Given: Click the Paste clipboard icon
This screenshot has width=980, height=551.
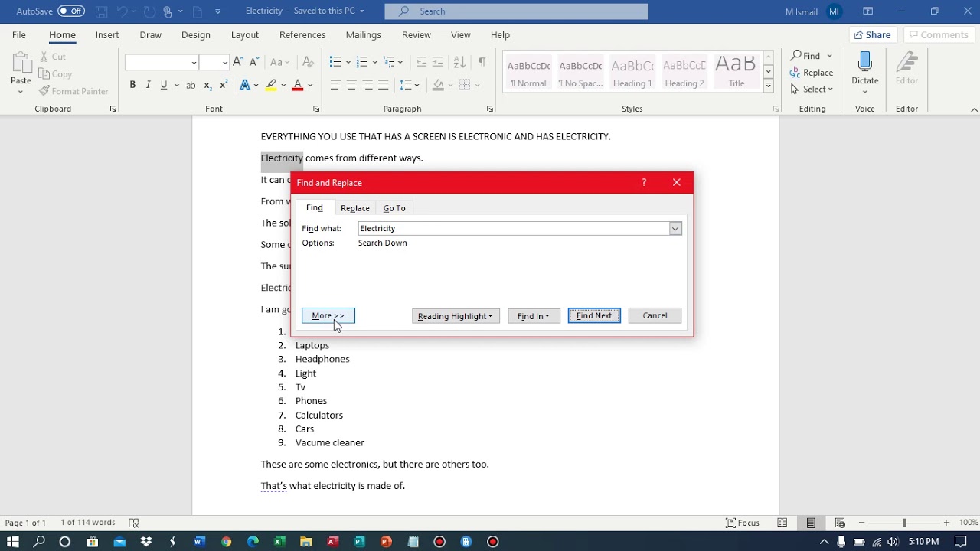Looking at the screenshot, I should tap(21, 63).
